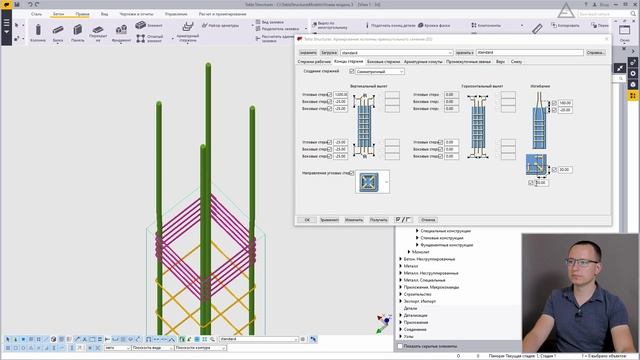Click the 1200.00 vertical extension field
Viewport: 640px width, 360px height.
(340, 95)
